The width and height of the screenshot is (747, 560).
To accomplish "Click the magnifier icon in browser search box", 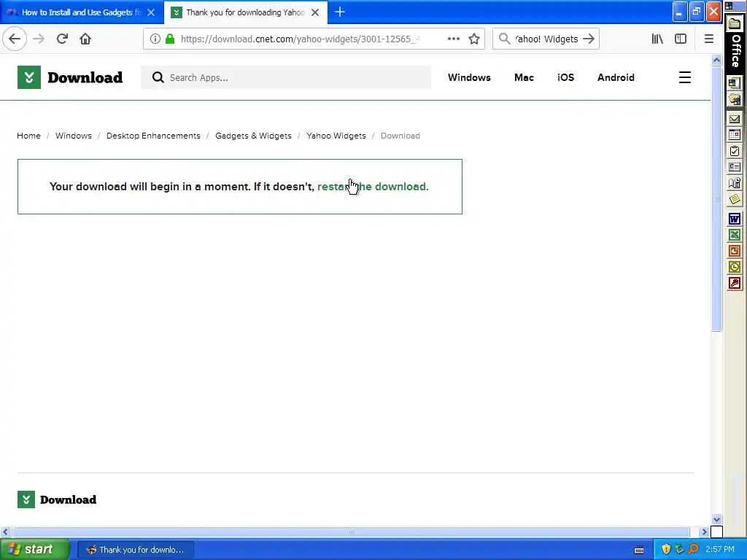I will pos(504,39).
